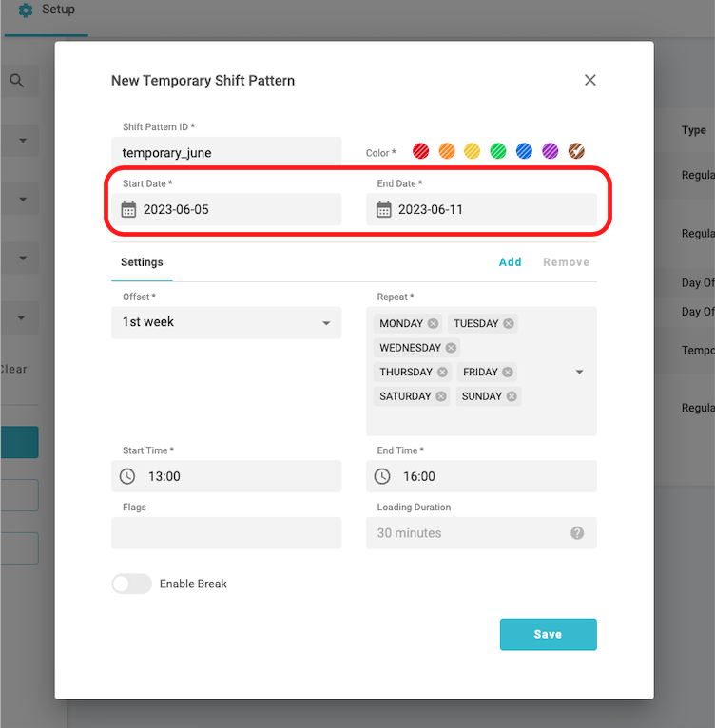Screen dimensions: 715x728
Task: Click the Start Date calendar icon
Action: pos(129,210)
